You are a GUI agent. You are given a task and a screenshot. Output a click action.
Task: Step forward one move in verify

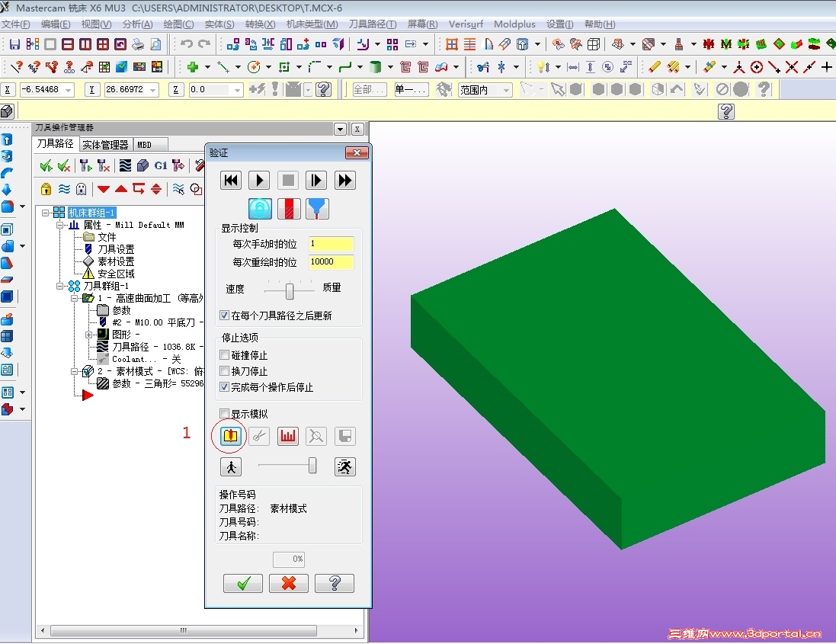(316, 180)
